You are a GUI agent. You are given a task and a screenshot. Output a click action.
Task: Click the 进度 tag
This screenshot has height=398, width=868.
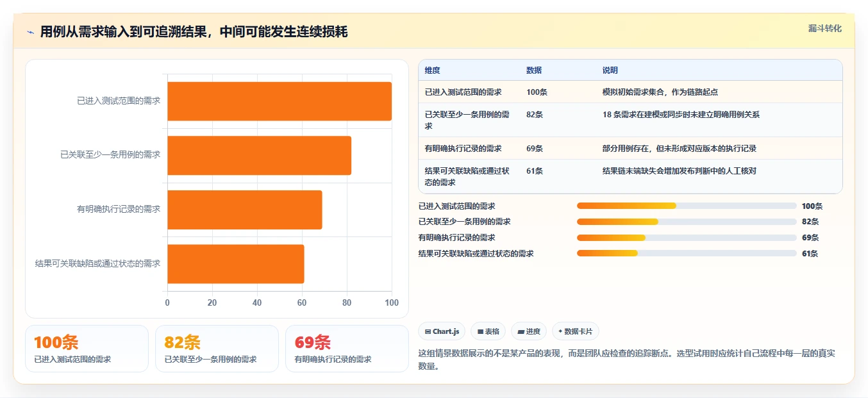(529, 331)
